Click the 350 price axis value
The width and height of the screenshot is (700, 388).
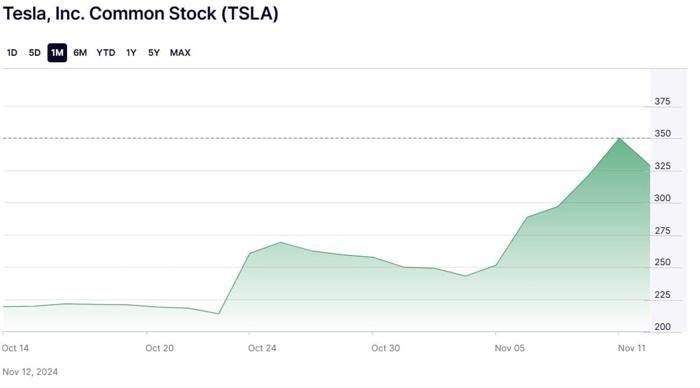662,134
